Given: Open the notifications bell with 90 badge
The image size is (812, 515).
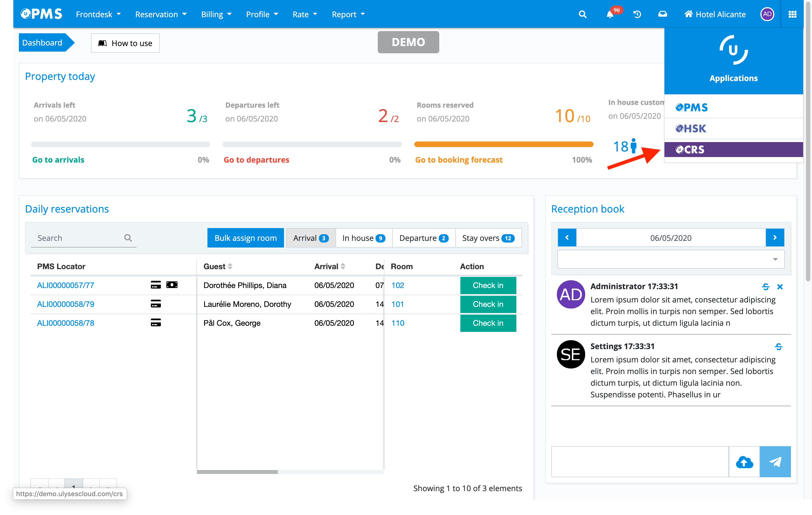Looking at the screenshot, I should pyautogui.click(x=610, y=14).
